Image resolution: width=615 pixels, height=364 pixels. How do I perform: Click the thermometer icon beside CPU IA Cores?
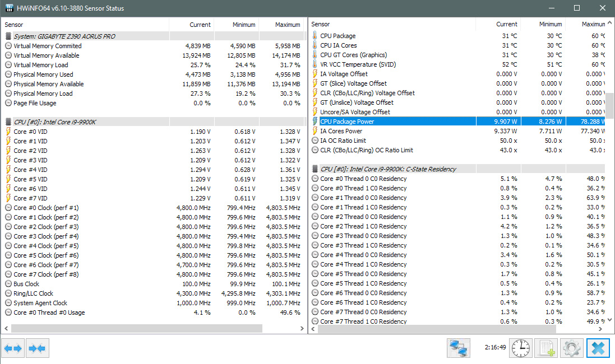315,45
